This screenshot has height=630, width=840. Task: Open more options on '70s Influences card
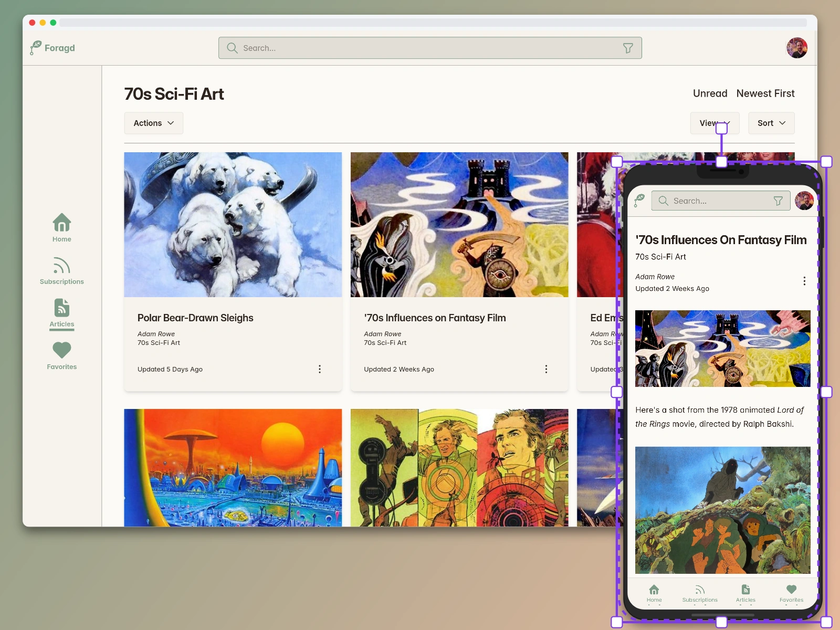pos(546,369)
